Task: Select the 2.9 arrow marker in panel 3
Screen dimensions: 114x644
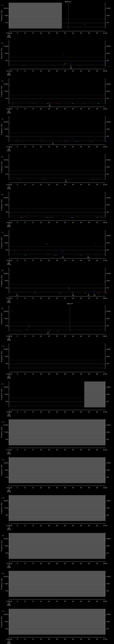Action: click(x=50, y=105)
